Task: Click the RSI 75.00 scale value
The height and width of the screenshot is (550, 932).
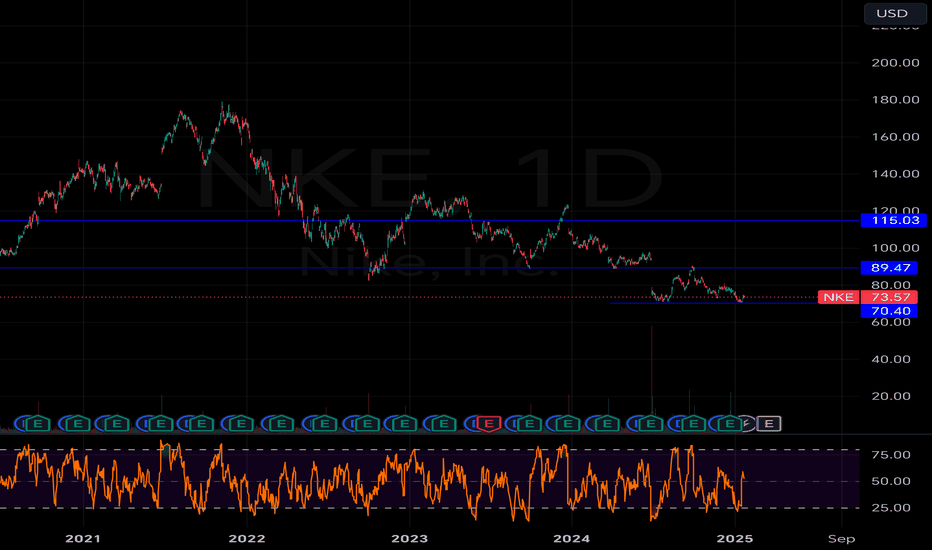Action: pyautogui.click(x=890, y=455)
